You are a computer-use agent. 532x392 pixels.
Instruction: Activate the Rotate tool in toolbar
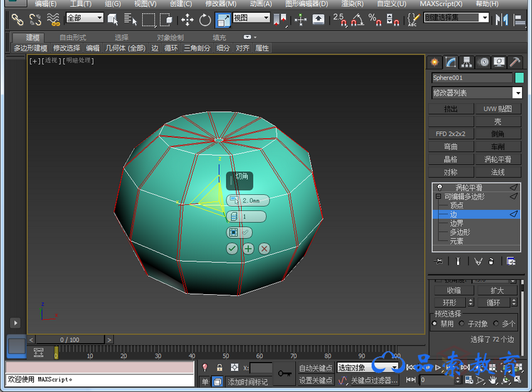[205, 19]
